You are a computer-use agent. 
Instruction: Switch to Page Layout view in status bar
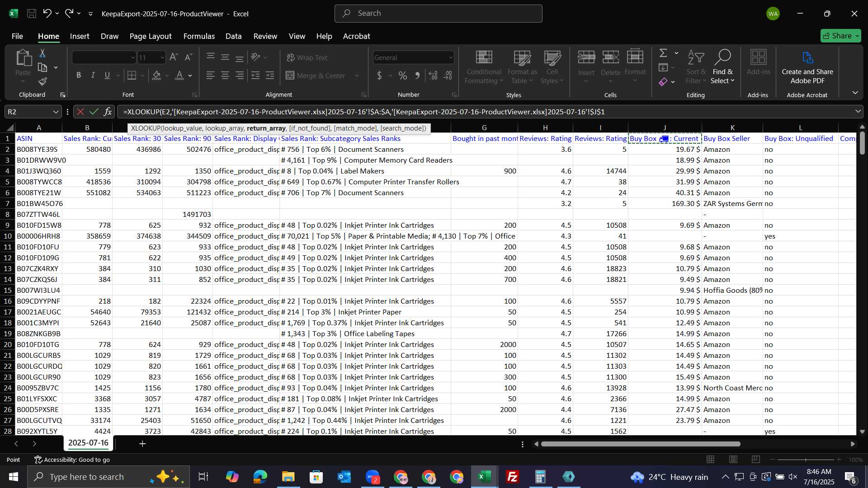(x=733, y=460)
